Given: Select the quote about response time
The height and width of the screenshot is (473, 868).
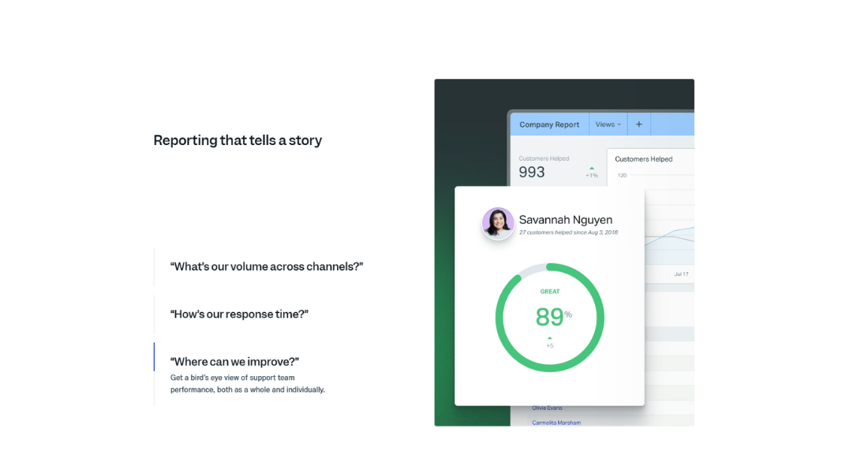Looking at the screenshot, I should (238, 314).
